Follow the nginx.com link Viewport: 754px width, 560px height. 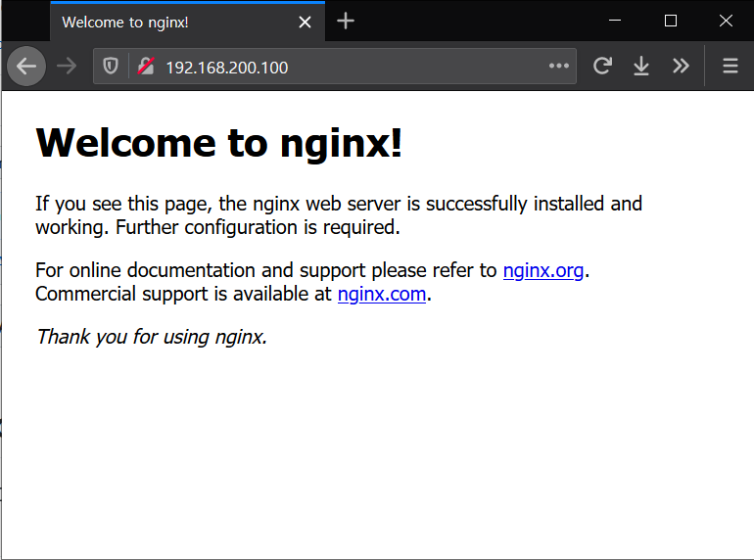[x=382, y=294]
